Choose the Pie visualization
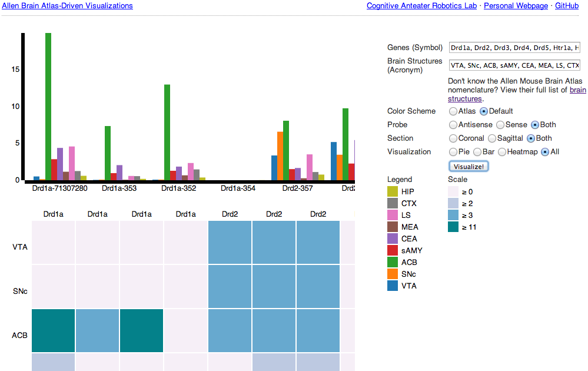The width and height of the screenshot is (588, 371). click(453, 152)
